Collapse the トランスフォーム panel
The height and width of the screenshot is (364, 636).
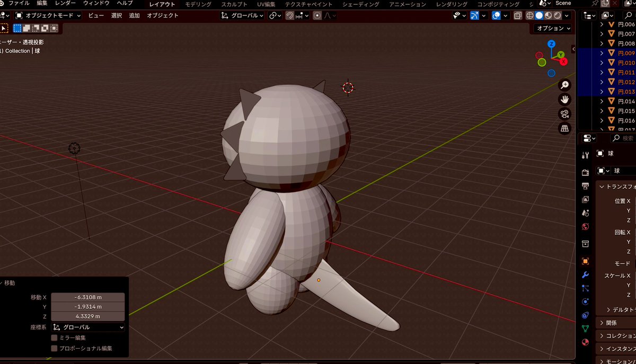coord(602,187)
